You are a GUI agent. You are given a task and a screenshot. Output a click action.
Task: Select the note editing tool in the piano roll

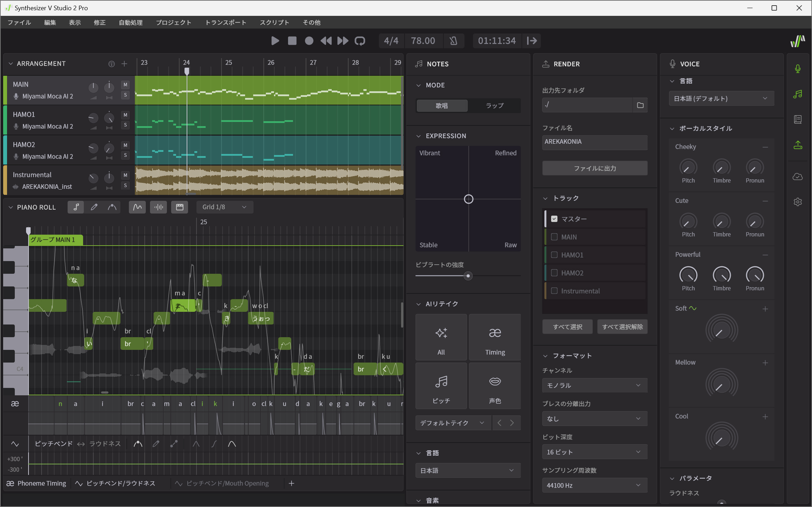pos(76,207)
